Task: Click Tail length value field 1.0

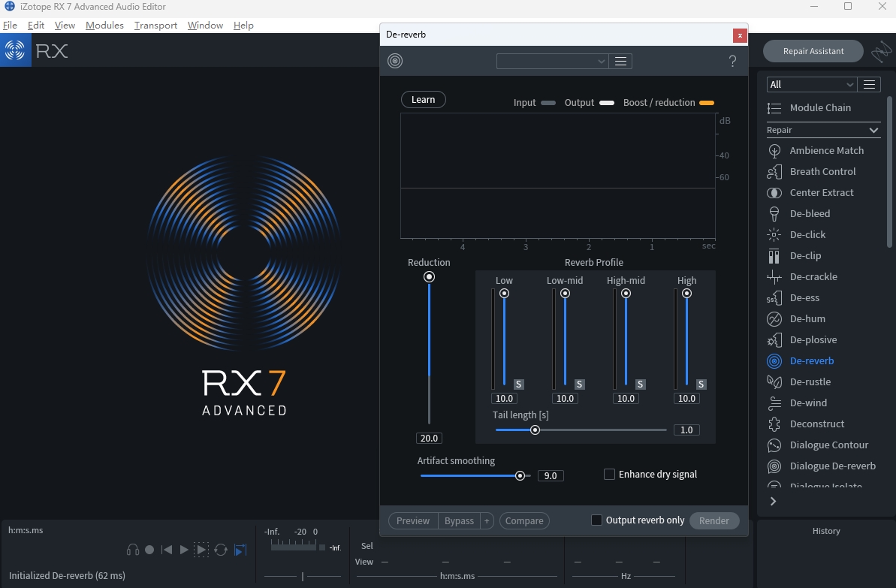Action: tap(686, 430)
